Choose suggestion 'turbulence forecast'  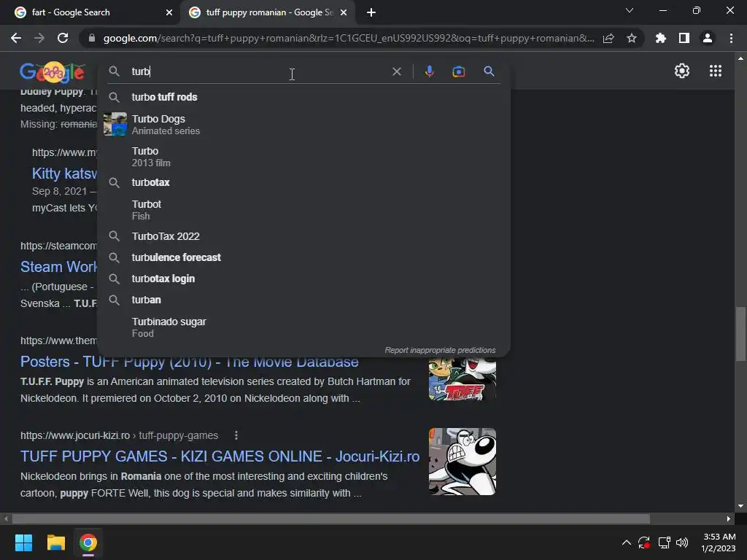[x=303, y=257]
